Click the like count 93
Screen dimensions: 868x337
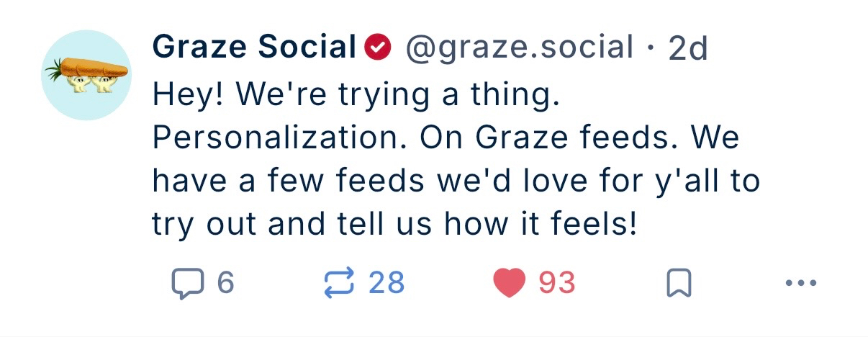pos(557,284)
